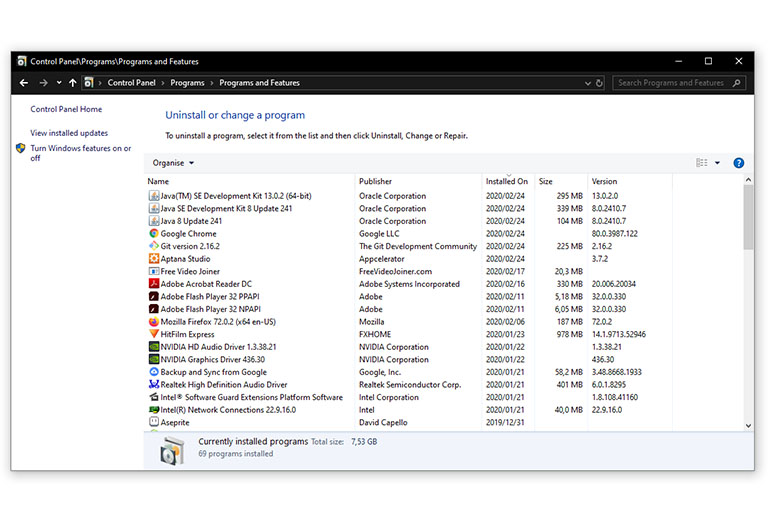Select the FreeVideoJoiner.com publisher cell

(x=395, y=271)
